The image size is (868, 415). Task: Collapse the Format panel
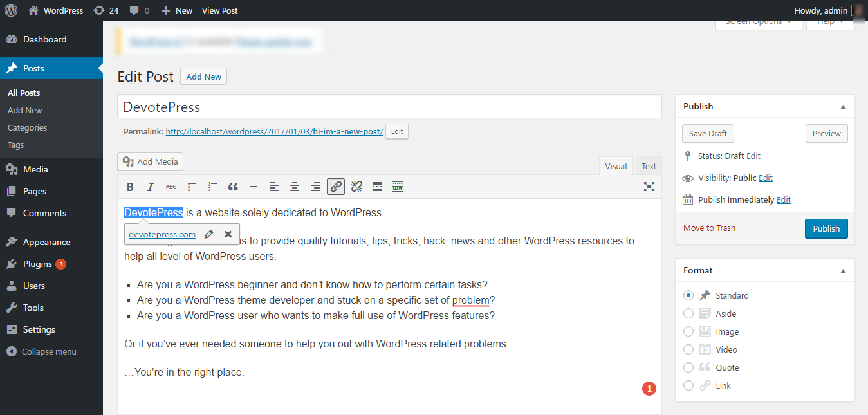click(x=843, y=271)
